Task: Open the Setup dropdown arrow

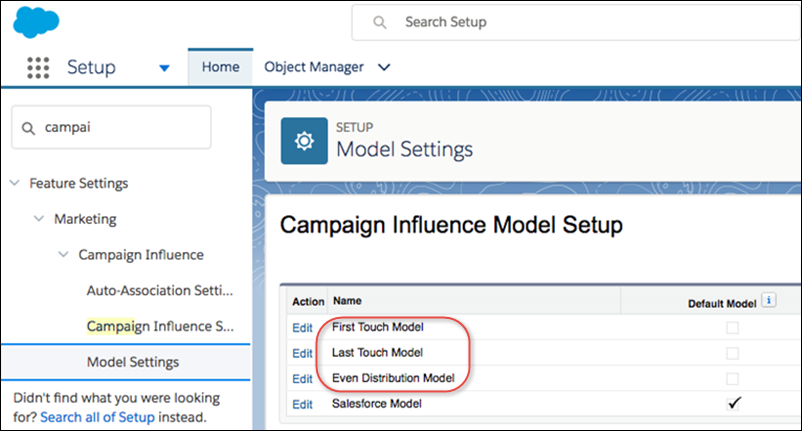Action: click(164, 68)
